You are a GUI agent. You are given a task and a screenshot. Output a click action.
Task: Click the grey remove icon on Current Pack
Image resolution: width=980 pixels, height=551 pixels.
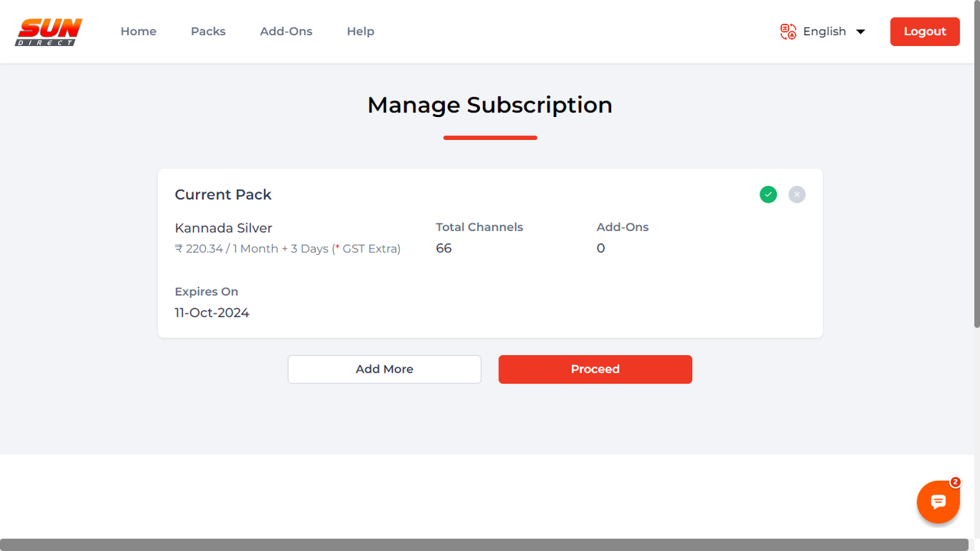pos(797,194)
